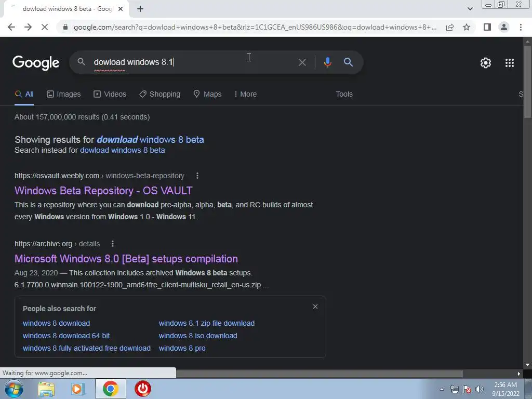Close the 'dowload windows 8 beta' tab
The image size is (532, 399).
pos(121,9)
